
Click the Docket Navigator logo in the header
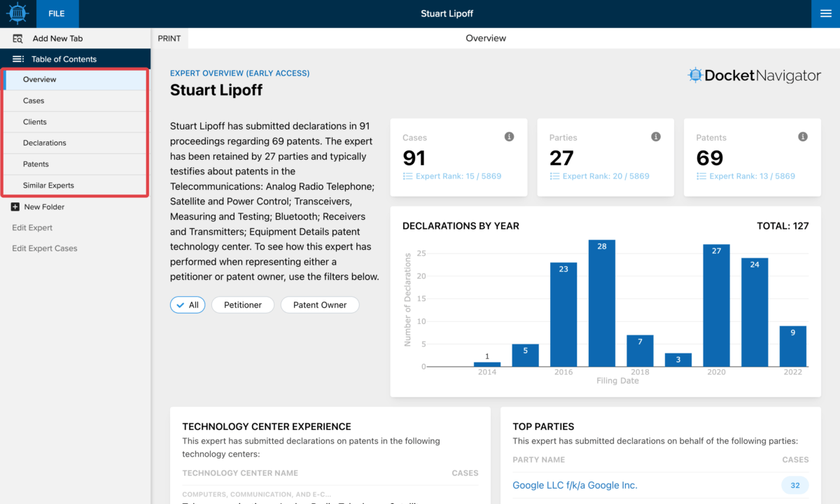coord(754,75)
